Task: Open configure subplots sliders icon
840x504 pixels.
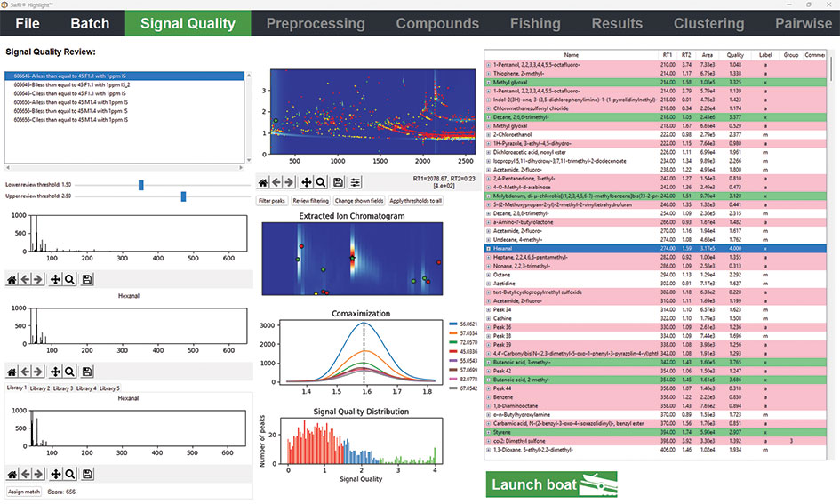Action: 356,182
